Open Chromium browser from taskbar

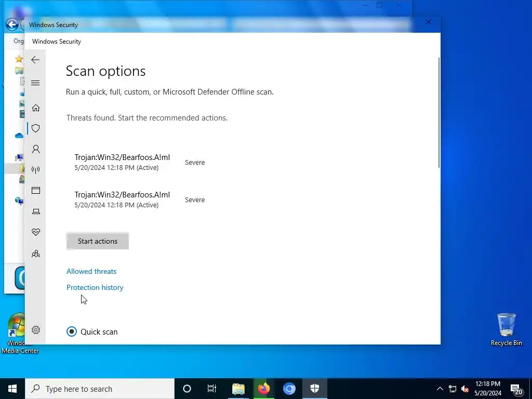[x=289, y=389]
